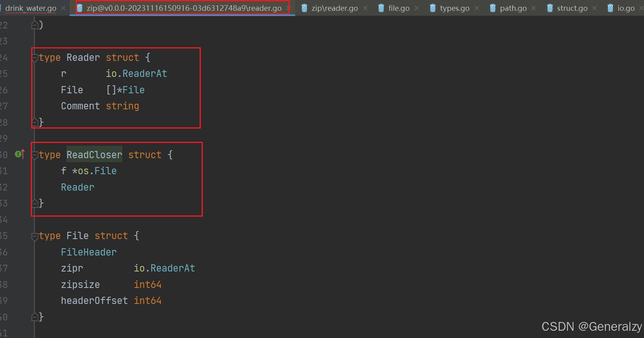Click the io.ReaderAt type in Reader struct
Image resolution: width=644 pixels, height=338 pixels.
coord(136,74)
